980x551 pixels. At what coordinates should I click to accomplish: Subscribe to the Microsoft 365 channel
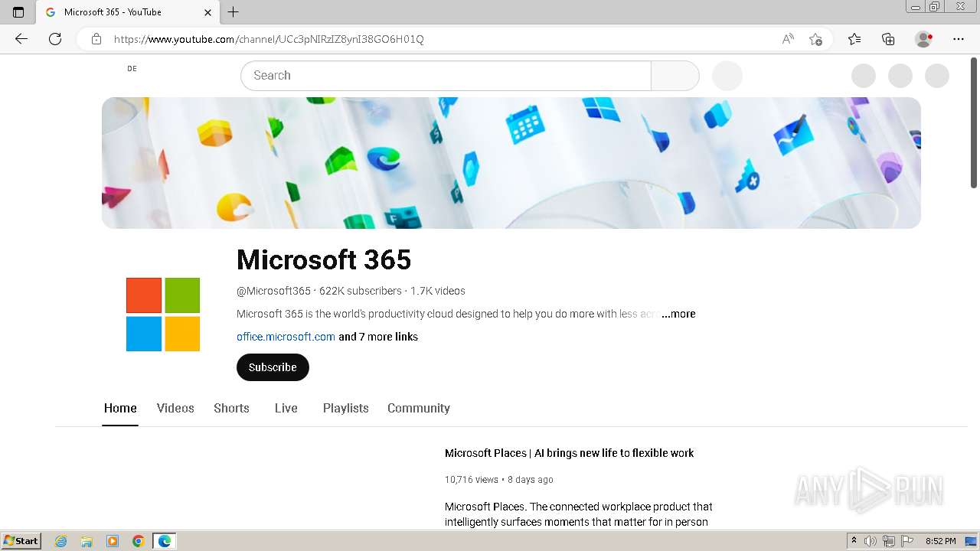click(273, 367)
